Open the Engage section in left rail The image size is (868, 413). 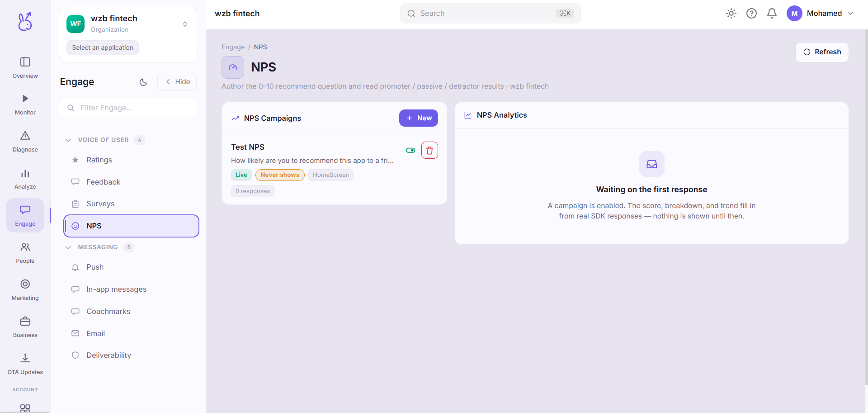click(25, 216)
